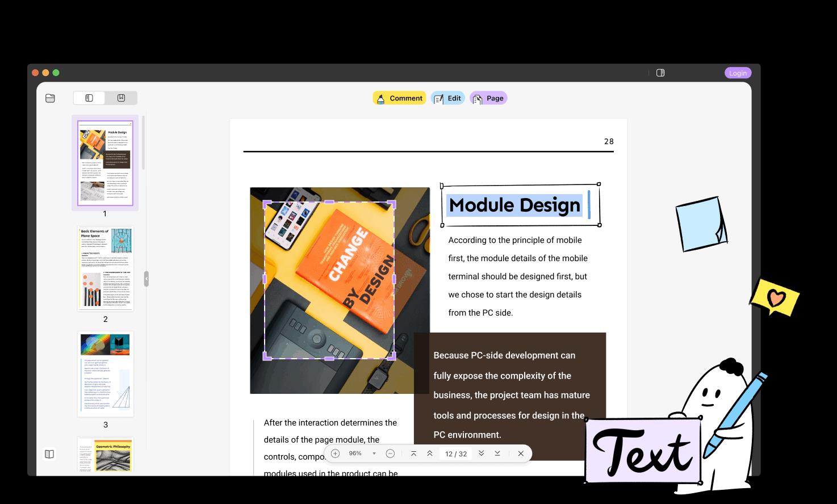Image resolution: width=837 pixels, height=504 pixels.
Task: Click the Module Design heading text box
Action: [x=520, y=205]
